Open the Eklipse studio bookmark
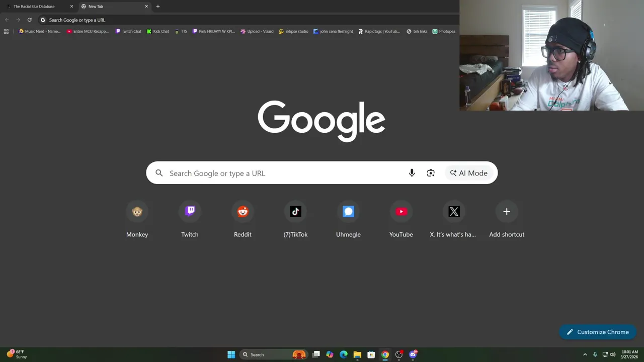Viewport: 644px width, 362px height. pyautogui.click(x=293, y=31)
